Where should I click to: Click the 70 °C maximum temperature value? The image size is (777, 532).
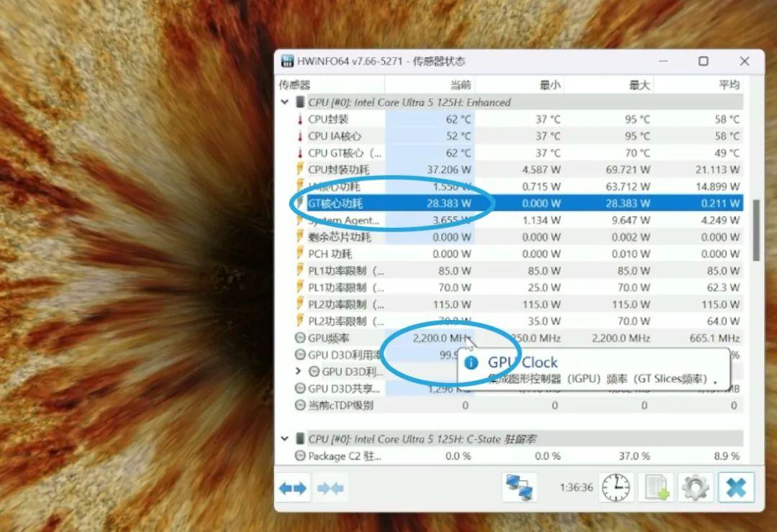[637, 153]
